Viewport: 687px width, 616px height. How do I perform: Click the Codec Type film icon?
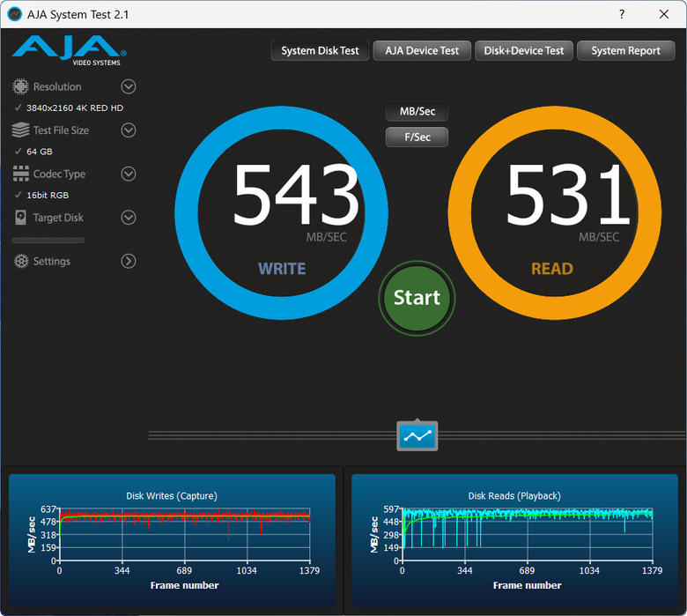(x=20, y=174)
